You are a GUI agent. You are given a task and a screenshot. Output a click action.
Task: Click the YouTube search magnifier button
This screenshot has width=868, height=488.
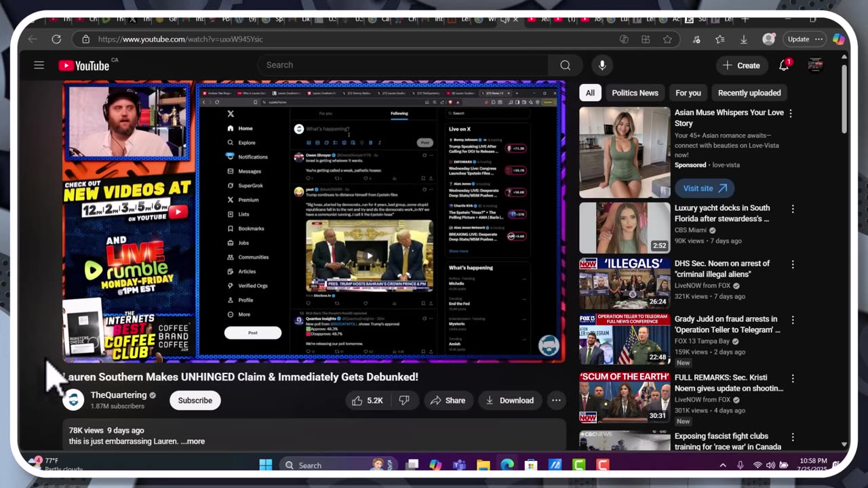pyautogui.click(x=565, y=65)
